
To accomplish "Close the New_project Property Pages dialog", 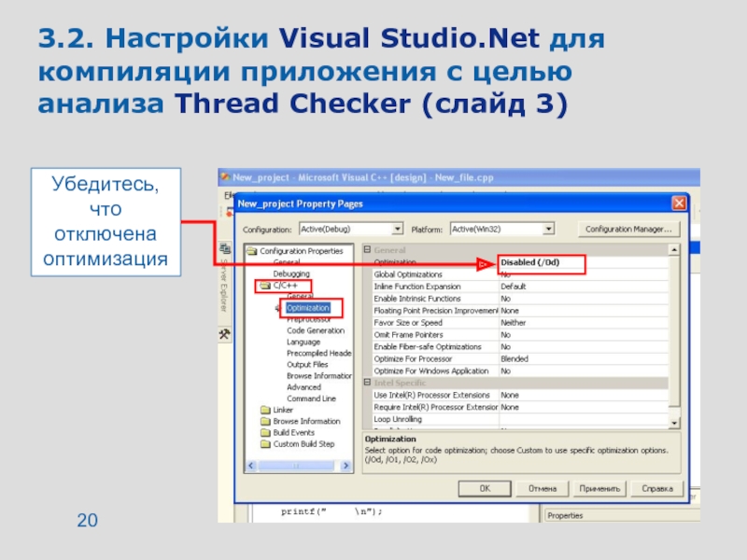I will click(x=679, y=203).
